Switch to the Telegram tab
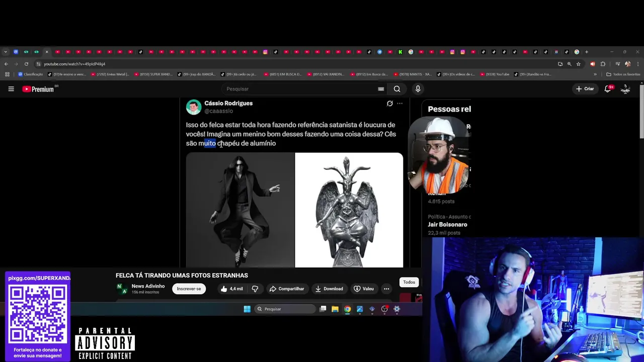644x362 pixels. pyautogui.click(x=379, y=52)
